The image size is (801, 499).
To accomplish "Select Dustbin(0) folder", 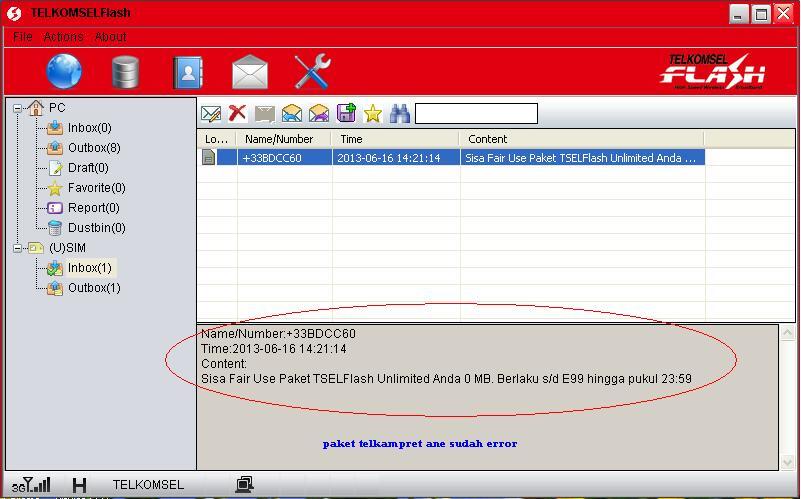I will click(97, 227).
